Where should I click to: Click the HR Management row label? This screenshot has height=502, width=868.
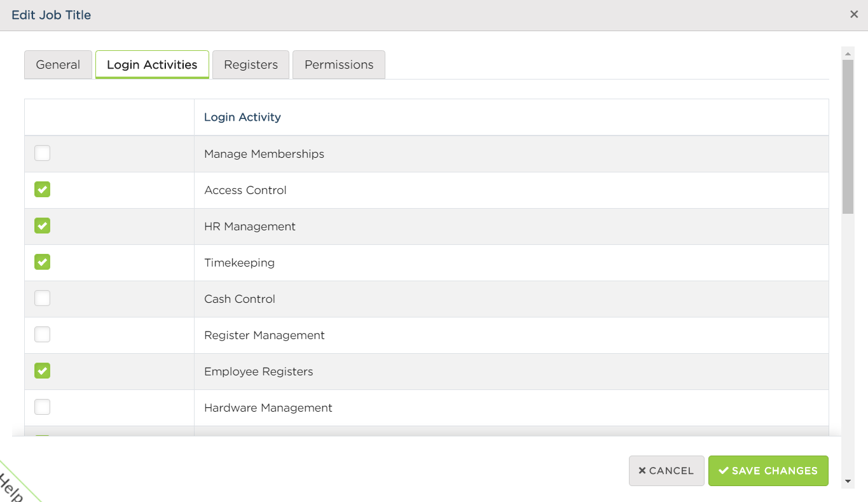(x=250, y=227)
